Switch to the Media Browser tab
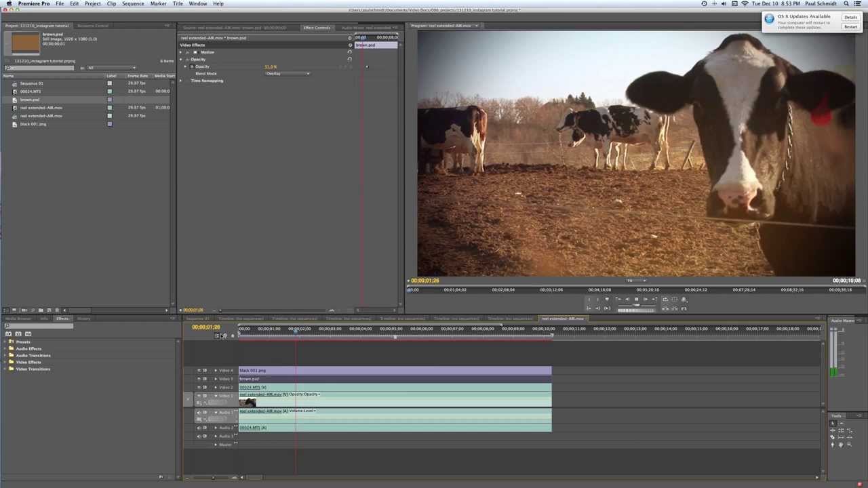The width and height of the screenshot is (868, 488). (x=19, y=319)
